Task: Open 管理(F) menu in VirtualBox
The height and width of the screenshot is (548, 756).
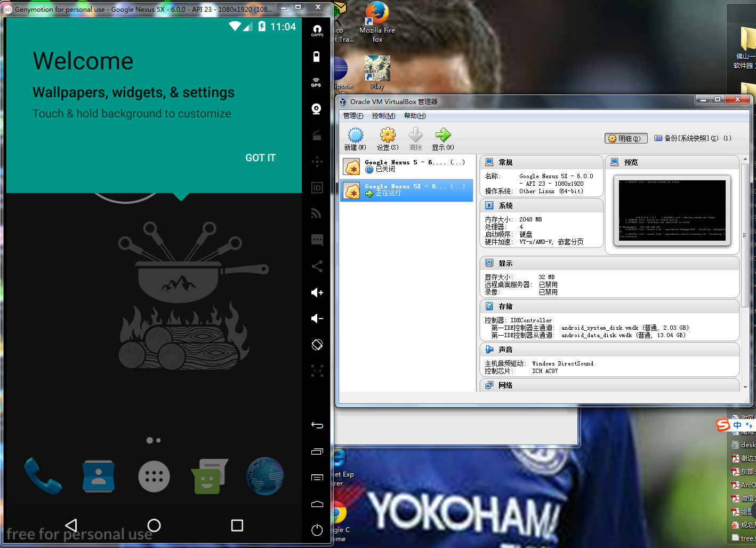Action: 353,116
